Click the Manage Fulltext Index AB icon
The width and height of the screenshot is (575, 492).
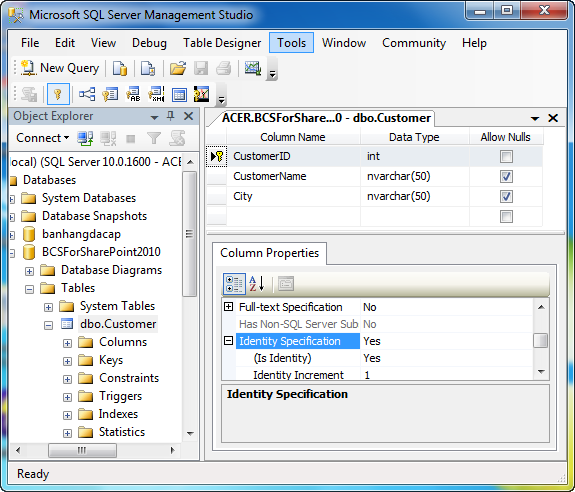(133, 95)
